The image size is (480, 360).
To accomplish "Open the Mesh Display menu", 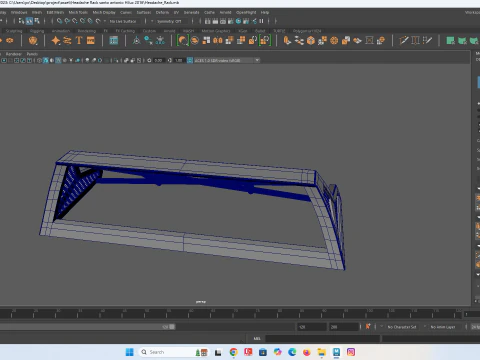I will pyautogui.click(x=104, y=12).
